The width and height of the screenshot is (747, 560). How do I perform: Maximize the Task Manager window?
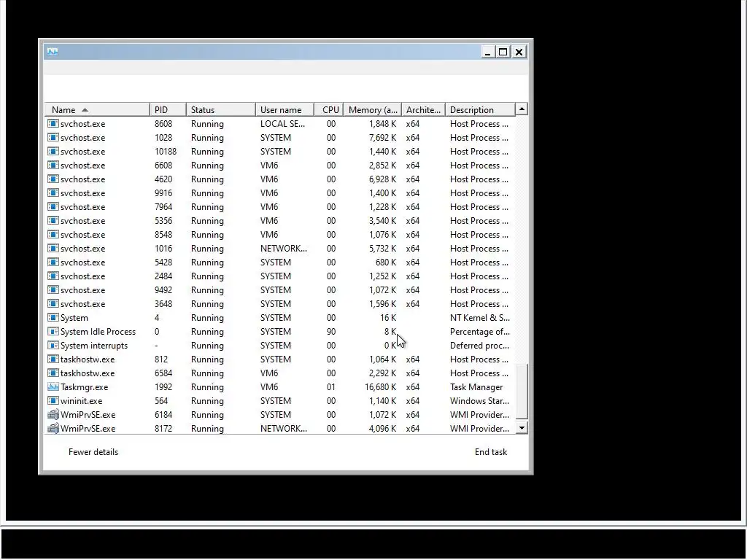503,52
